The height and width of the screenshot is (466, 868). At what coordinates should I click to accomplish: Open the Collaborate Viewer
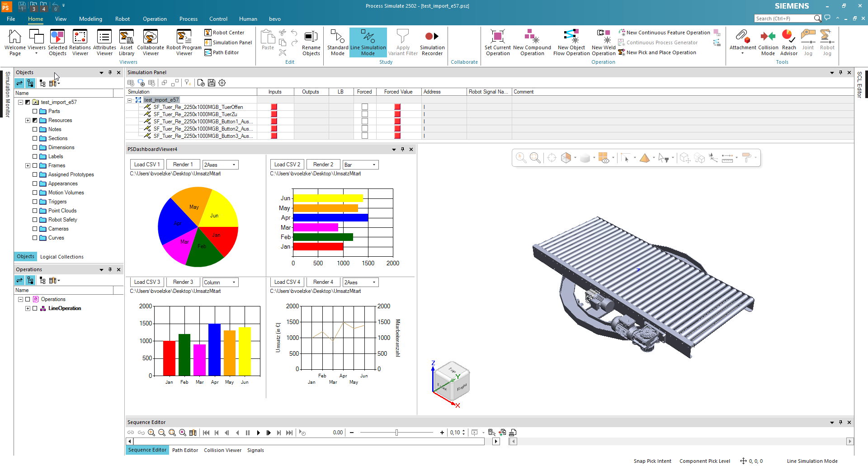pyautogui.click(x=151, y=42)
